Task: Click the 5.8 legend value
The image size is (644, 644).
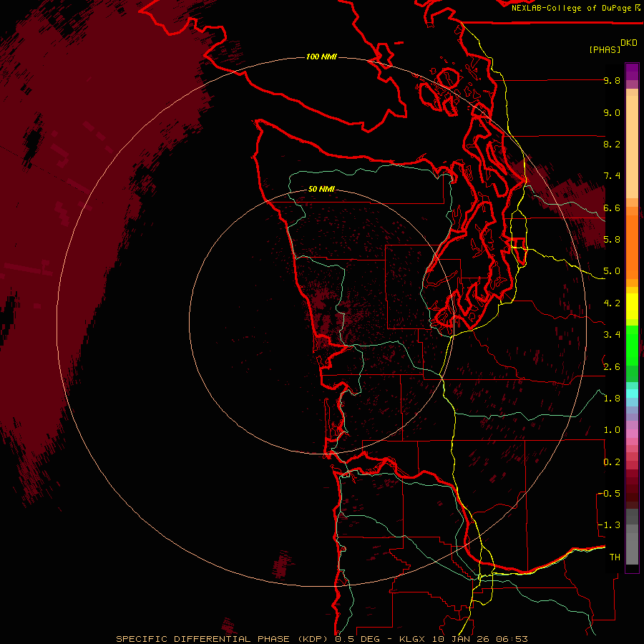Action: pos(612,240)
